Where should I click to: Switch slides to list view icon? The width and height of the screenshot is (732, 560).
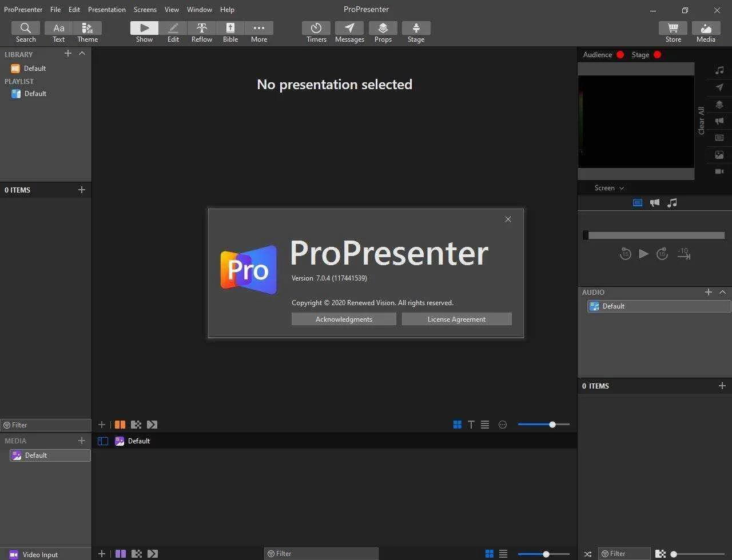point(485,425)
